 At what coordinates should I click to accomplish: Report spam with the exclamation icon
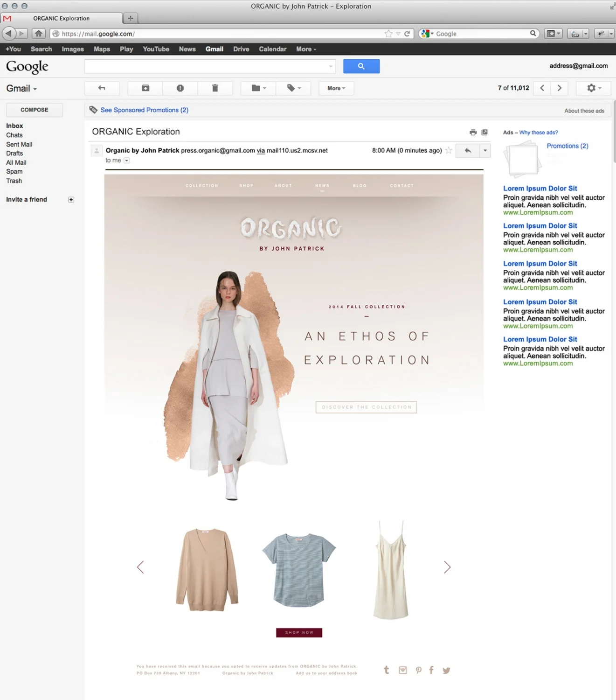point(180,88)
